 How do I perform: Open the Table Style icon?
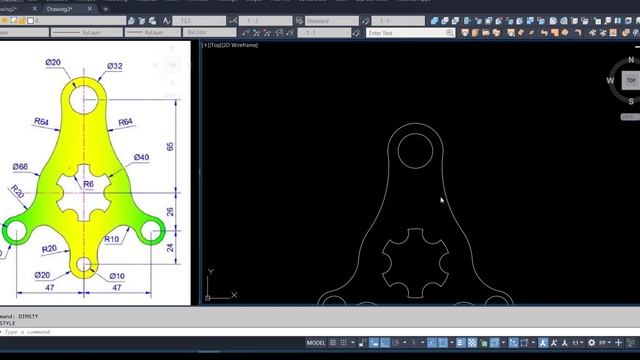click(299, 20)
